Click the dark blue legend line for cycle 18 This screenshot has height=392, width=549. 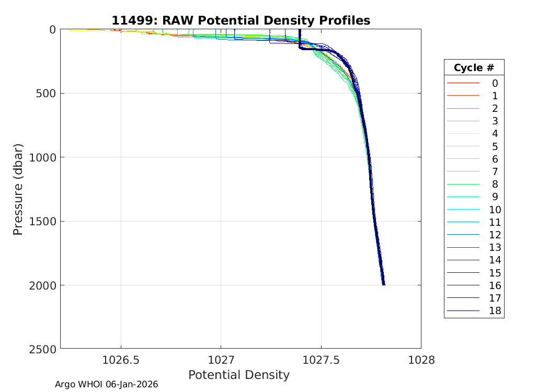click(x=463, y=311)
